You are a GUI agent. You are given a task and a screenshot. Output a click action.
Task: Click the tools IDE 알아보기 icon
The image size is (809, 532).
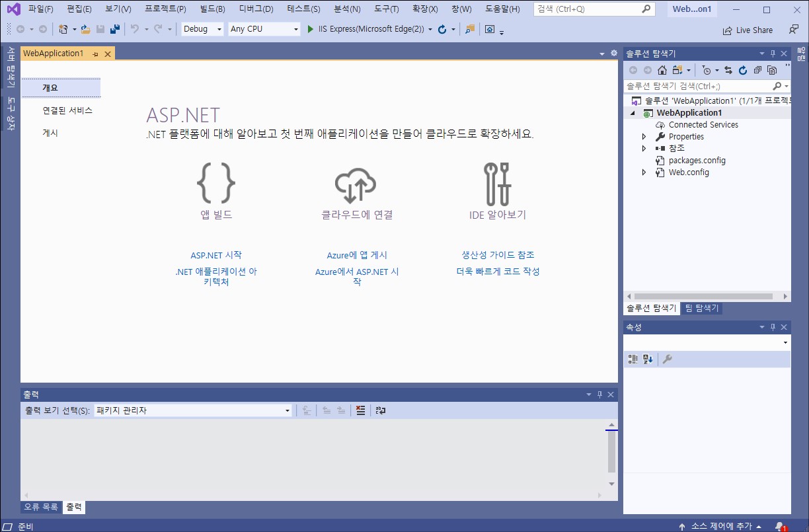pos(498,183)
